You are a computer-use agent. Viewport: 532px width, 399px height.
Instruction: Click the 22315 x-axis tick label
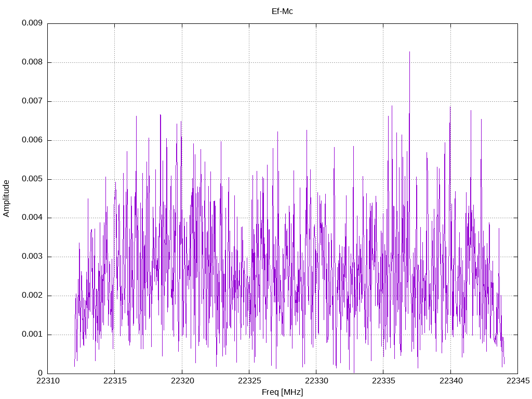tap(115, 381)
